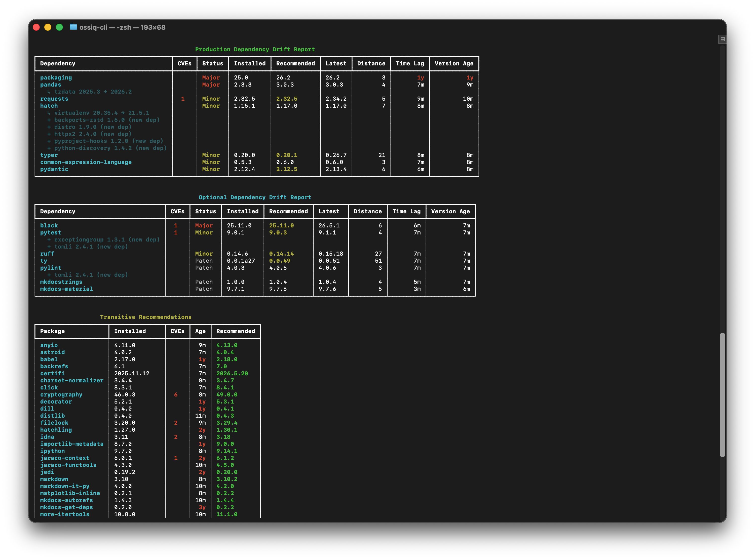Click the vertical scrollbar thumb

point(723,395)
